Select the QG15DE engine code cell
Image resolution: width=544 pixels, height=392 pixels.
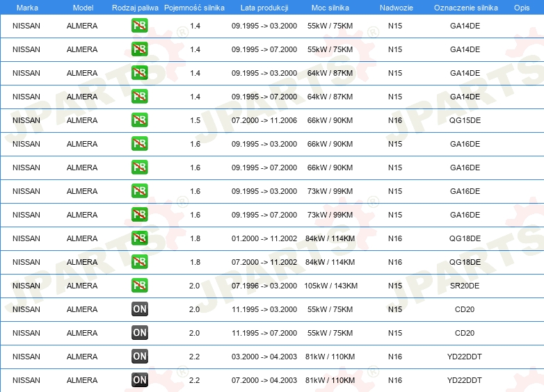click(465, 120)
